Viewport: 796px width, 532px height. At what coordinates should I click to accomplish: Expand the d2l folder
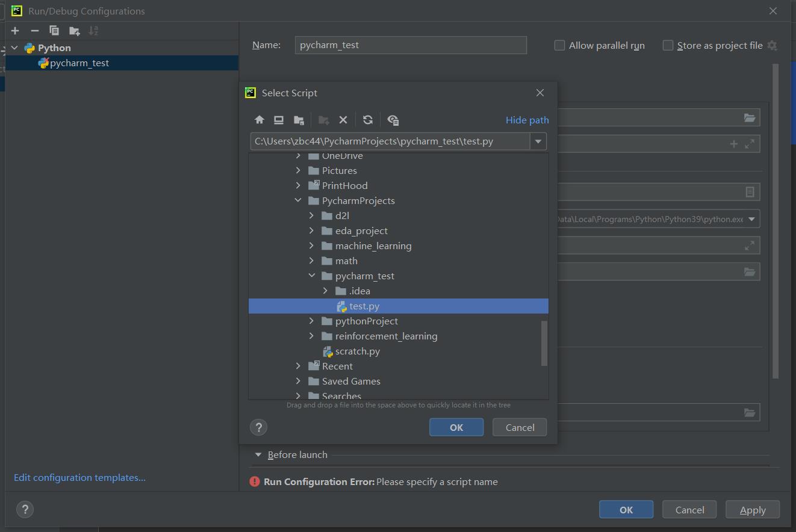311,215
